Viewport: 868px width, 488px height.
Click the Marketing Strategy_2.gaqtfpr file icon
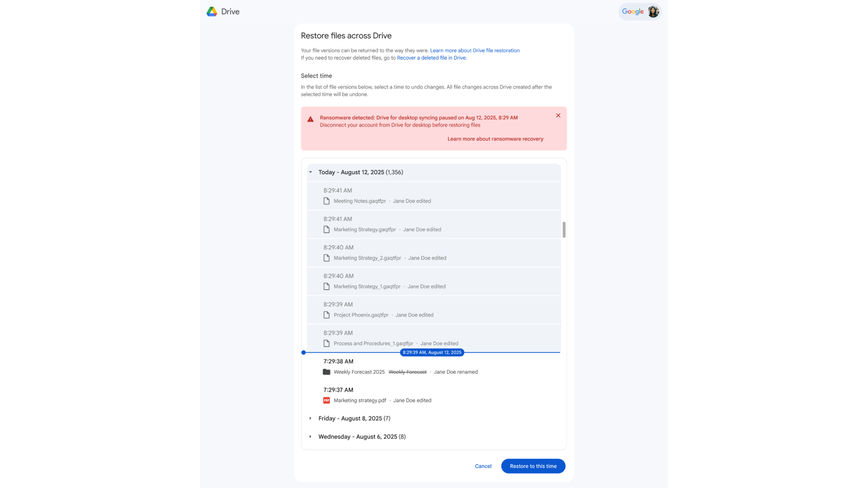click(326, 258)
